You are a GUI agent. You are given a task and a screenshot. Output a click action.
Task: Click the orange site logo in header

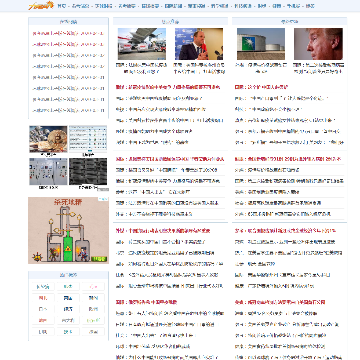click(x=41, y=5)
